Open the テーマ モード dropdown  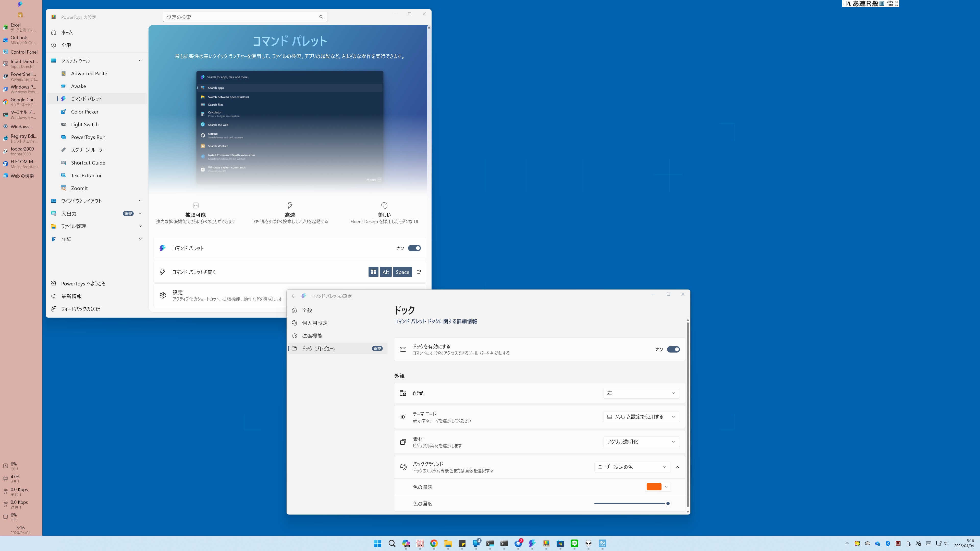641,417
